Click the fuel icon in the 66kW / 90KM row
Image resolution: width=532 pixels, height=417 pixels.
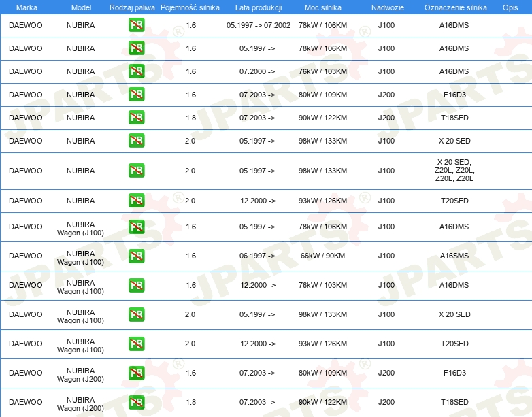[x=136, y=256]
